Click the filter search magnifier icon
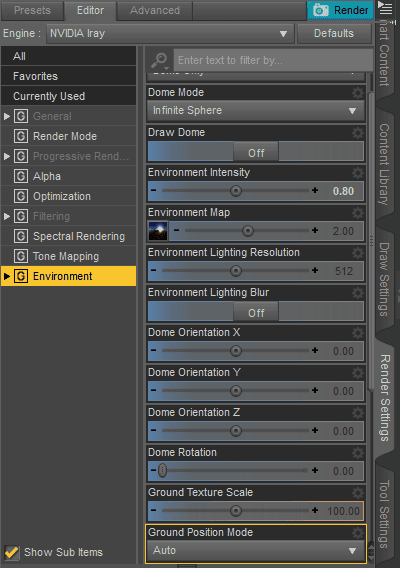This screenshot has height=568, width=400. click(x=159, y=60)
